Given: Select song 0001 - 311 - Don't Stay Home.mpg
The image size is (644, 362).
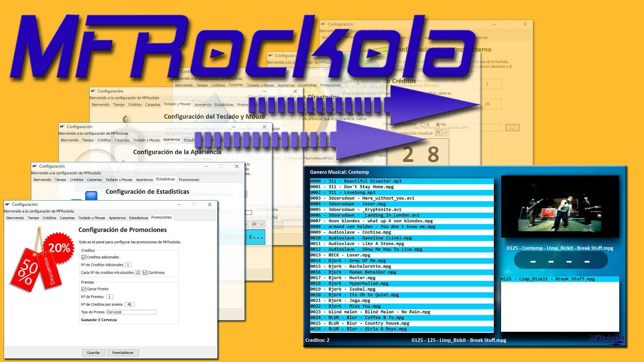Looking at the screenshot, I should [402, 187].
